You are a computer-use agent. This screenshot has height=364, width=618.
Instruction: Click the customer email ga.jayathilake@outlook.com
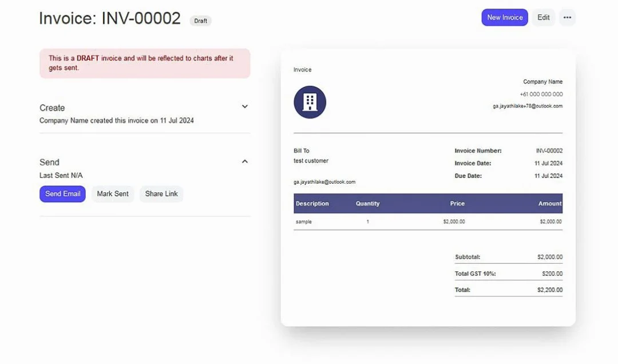(x=324, y=182)
